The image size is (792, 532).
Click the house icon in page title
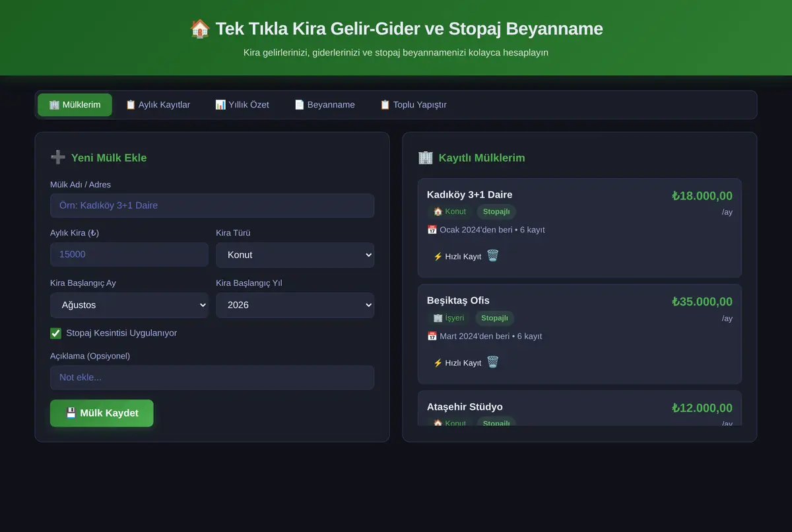click(x=200, y=28)
